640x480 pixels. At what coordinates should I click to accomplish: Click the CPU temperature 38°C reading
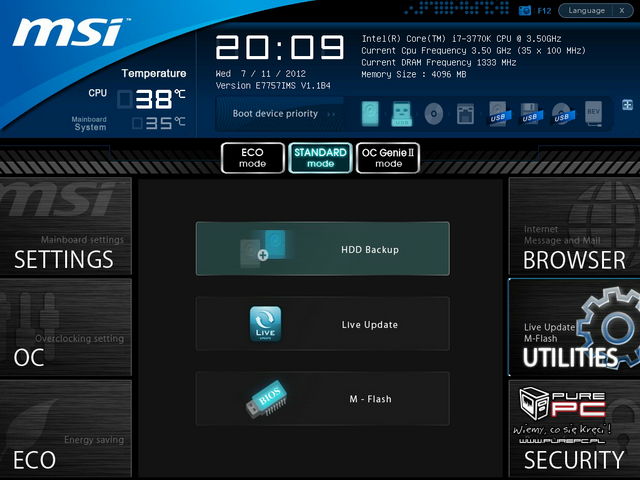click(x=152, y=98)
